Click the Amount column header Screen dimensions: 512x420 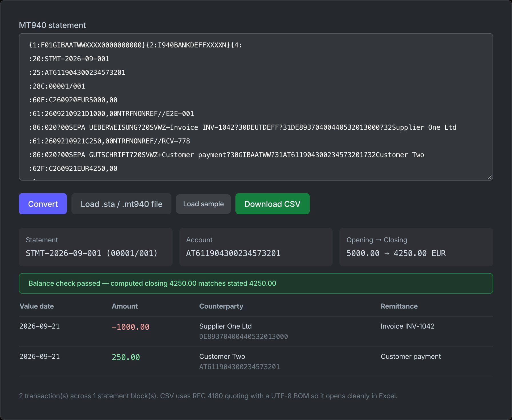pyautogui.click(x=125, y=306)
